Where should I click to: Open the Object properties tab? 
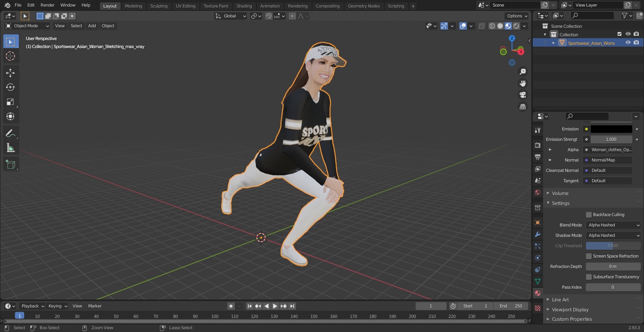coord(537,222)
